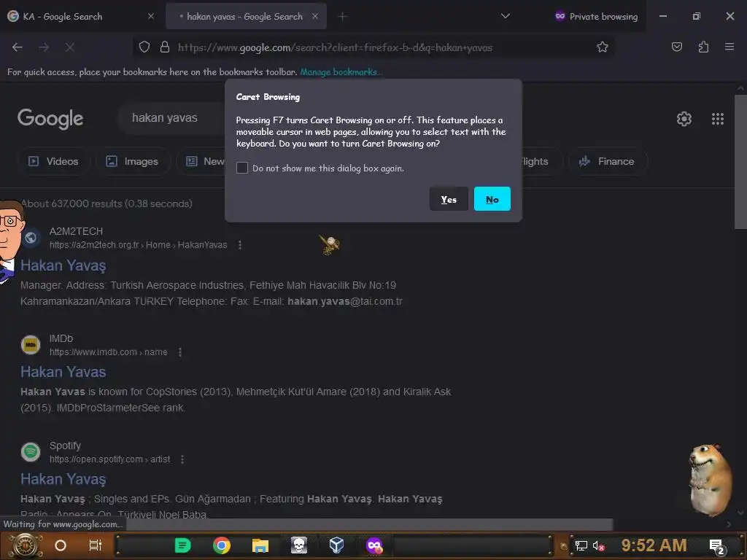
Task: Filter results by Videos
Action: (53, 161)
